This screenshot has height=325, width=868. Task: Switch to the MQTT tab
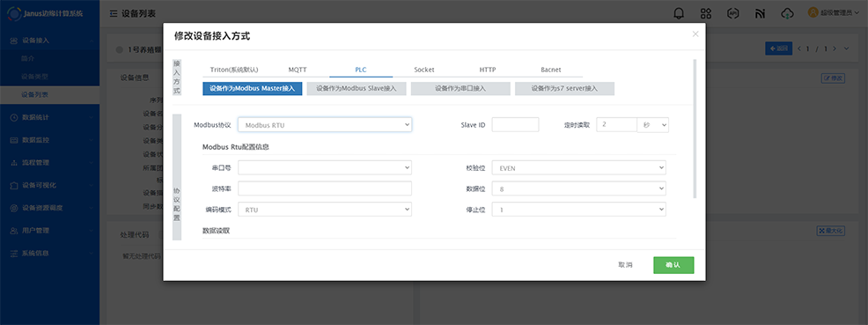point(298,70)
